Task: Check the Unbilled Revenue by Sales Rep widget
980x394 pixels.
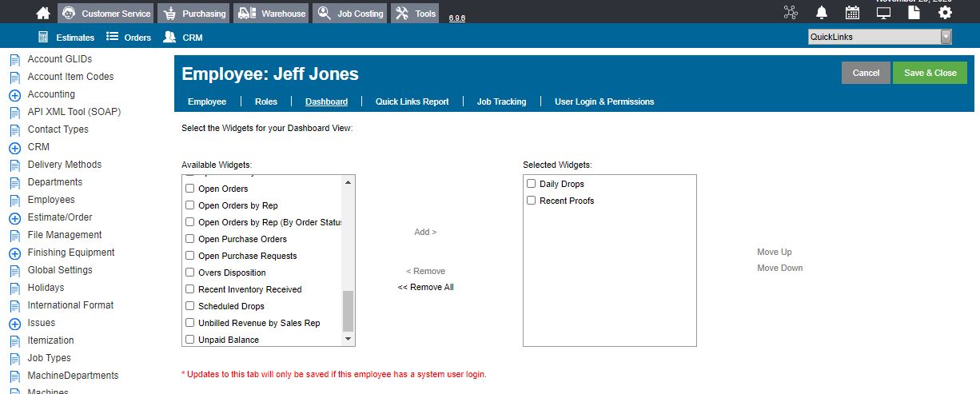Action: pos(190,323)
